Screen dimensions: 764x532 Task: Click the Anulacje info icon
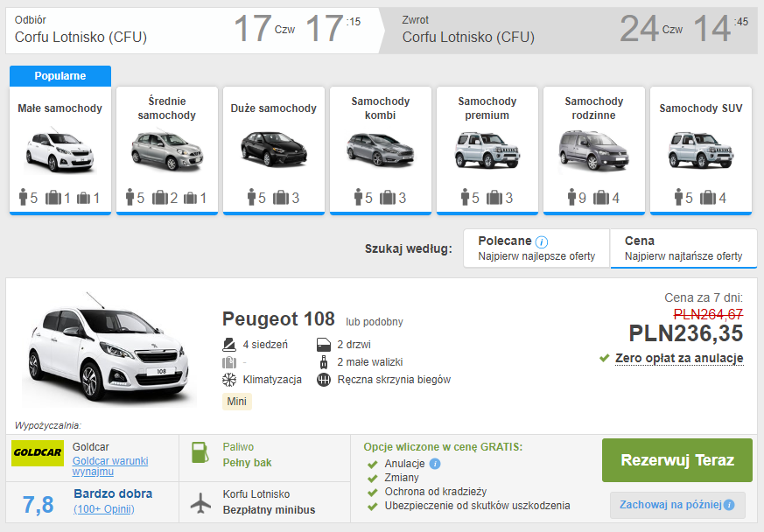click(435, 463)
